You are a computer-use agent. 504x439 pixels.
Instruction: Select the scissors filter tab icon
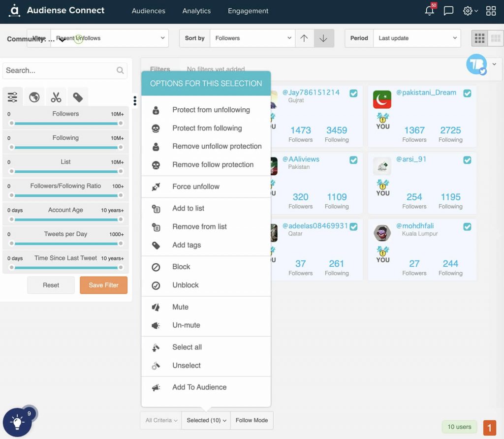click(56, 97)
